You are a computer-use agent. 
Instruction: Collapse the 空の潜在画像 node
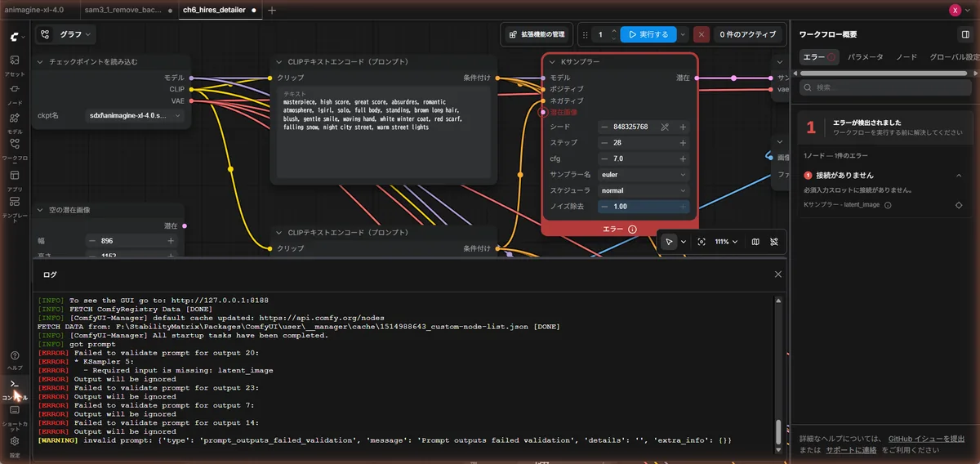41,210
